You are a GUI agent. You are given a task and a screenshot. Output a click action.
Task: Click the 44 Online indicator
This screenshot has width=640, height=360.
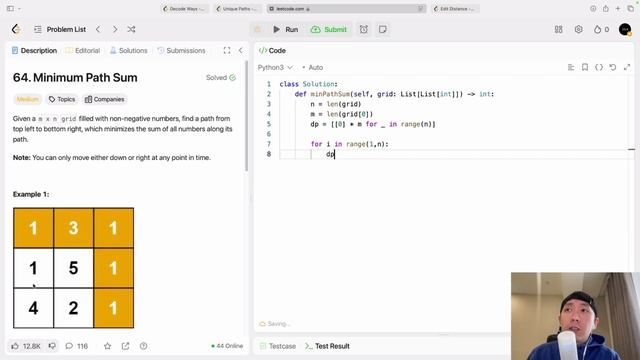pyautogui.click(x=227, y=346)
